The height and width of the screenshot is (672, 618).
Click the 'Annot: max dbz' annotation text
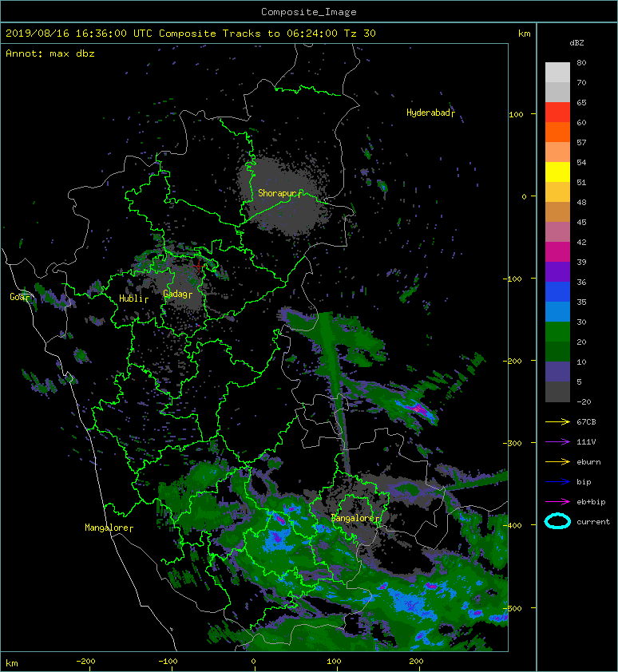(50, 53)
